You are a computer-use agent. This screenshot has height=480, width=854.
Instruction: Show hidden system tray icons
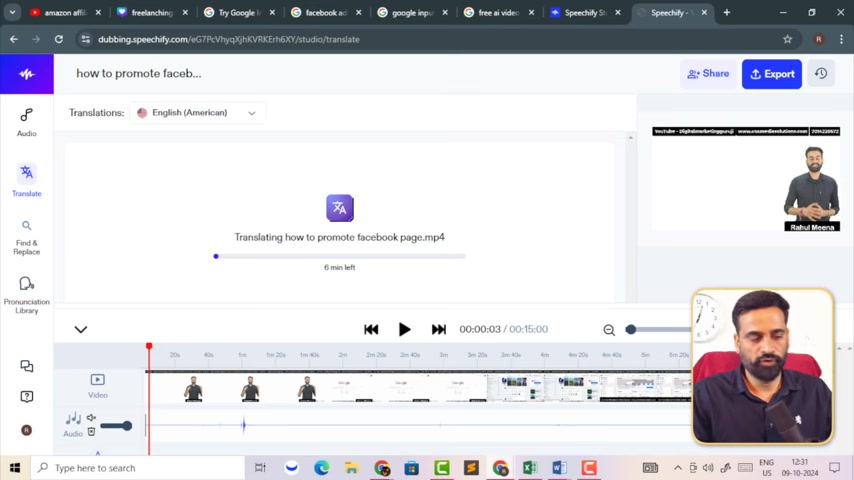tap(678, 467)
